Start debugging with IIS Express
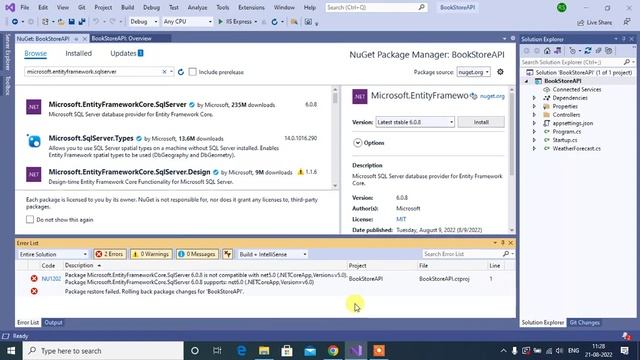The image size is (640, 360). 236,22
